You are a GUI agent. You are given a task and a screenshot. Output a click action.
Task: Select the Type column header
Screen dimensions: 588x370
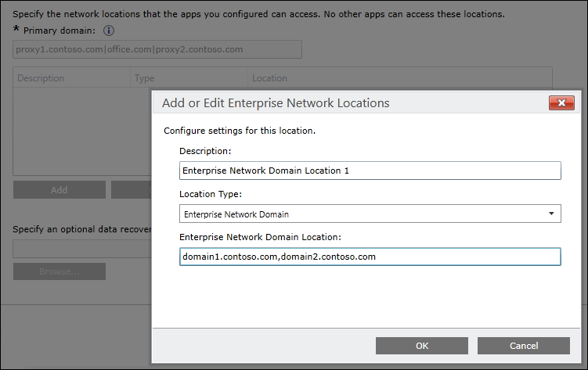pos(188,78)
